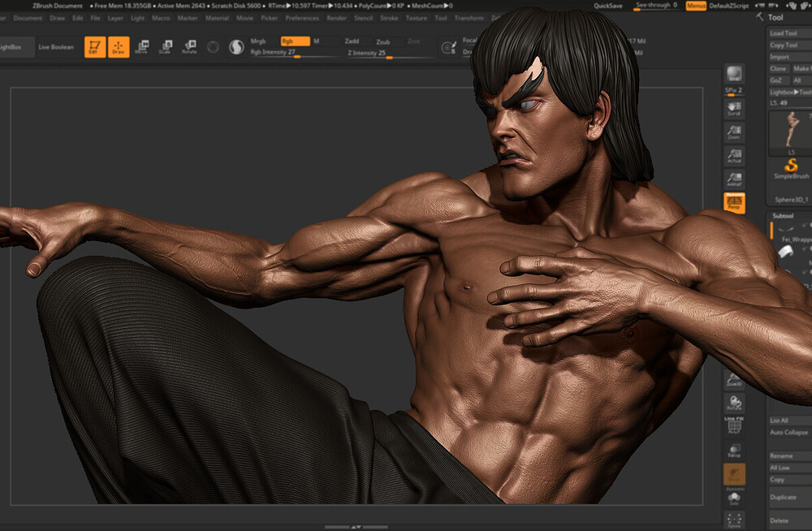Toggle Zsub sculpt mode
812x531 pixels.
[383, 41]
